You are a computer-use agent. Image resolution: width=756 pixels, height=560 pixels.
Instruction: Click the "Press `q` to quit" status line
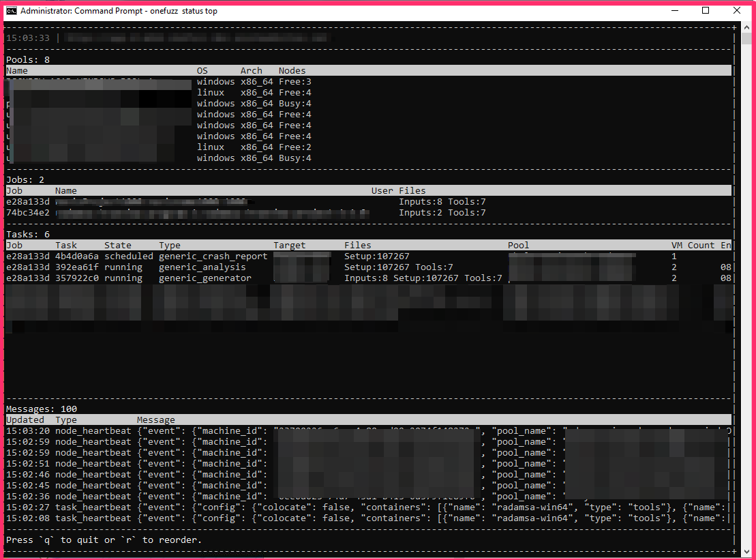102,540
